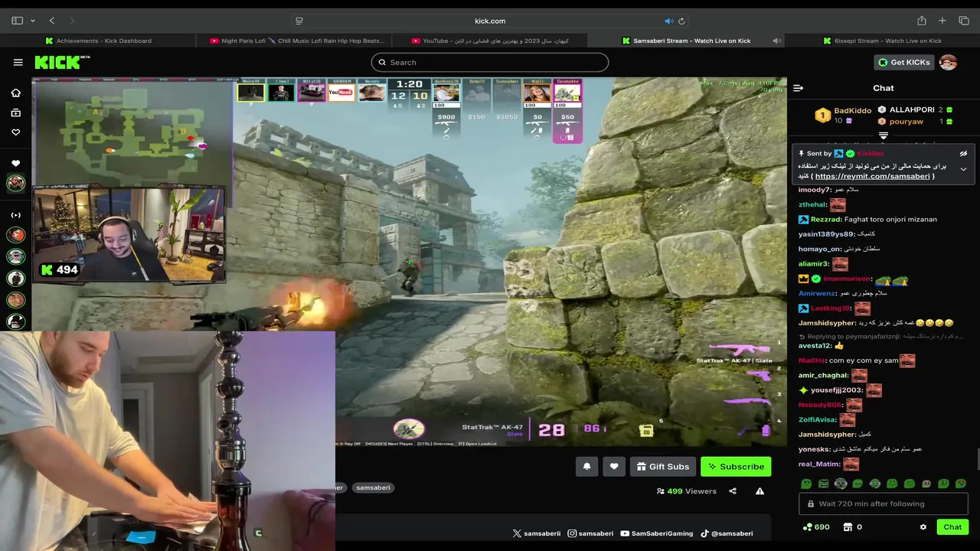Click the green Chat send button
The width and height of the screenshot is (980, 551).
pyautogui.click(x=952, y=527)
